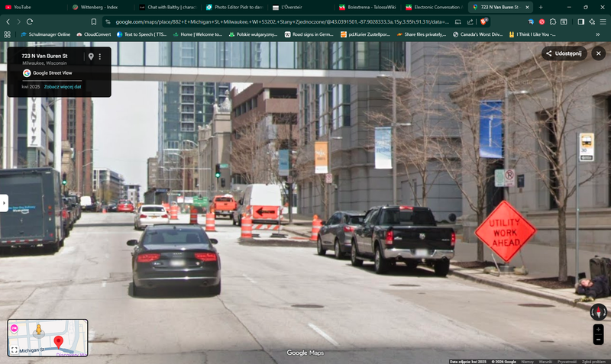Click the pegman figure on the minimap
The width and height of the screenshot is (611, 364).
click(39, 330)
